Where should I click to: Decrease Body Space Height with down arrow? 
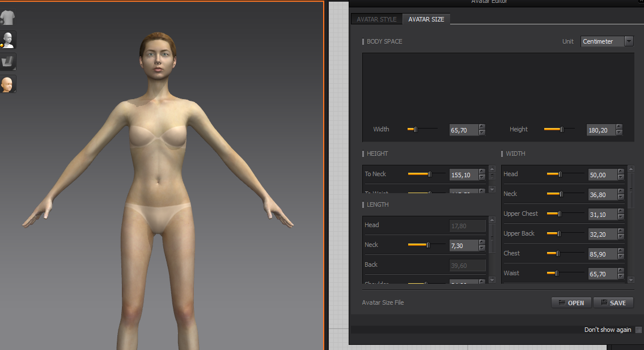(x=619, y=133)
